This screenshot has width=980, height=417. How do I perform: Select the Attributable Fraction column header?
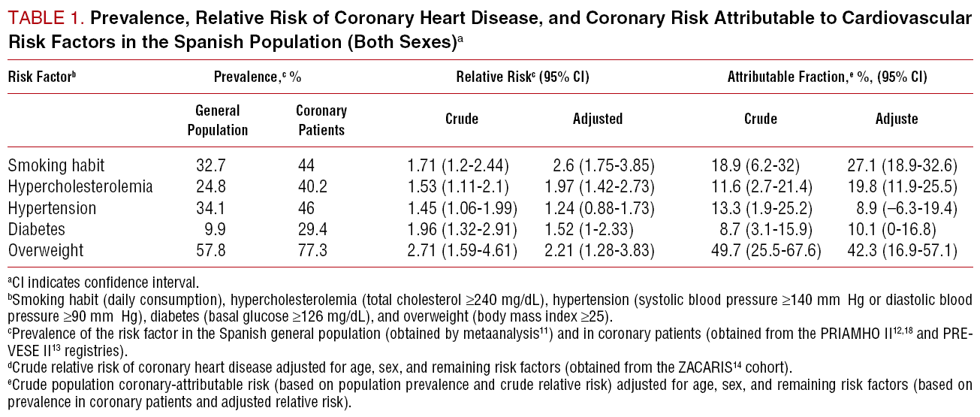tap(827, 77)
